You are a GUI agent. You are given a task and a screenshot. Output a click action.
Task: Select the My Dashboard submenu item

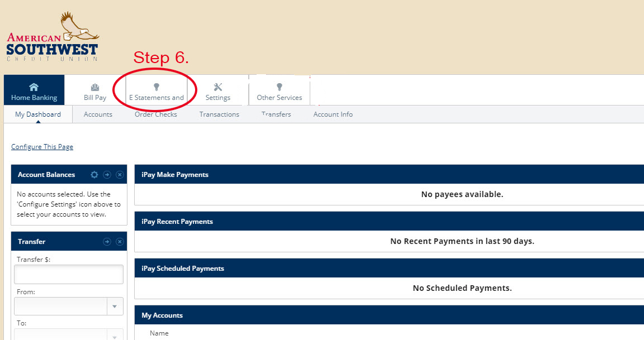38,114
